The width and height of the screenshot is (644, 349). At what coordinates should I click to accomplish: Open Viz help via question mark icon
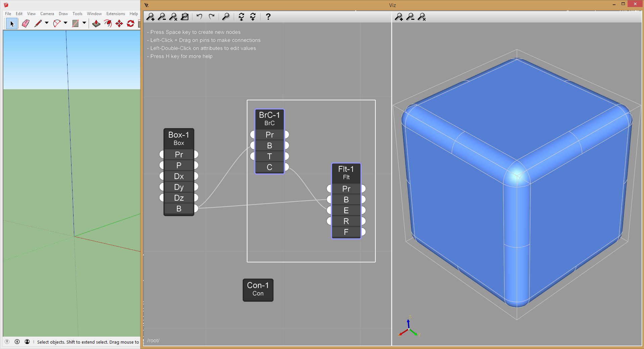pos(268,16)
